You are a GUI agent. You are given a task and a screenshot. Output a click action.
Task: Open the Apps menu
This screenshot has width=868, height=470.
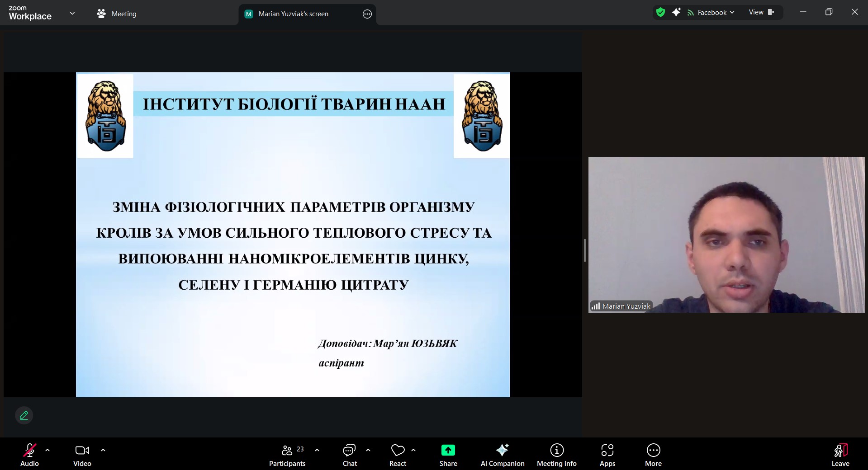[x=607, y=454]
